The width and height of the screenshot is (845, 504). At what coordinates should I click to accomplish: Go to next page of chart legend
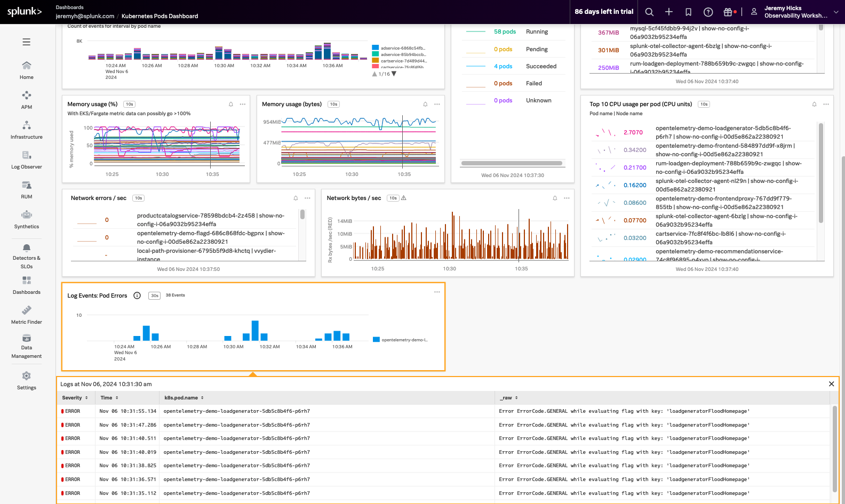394,74
